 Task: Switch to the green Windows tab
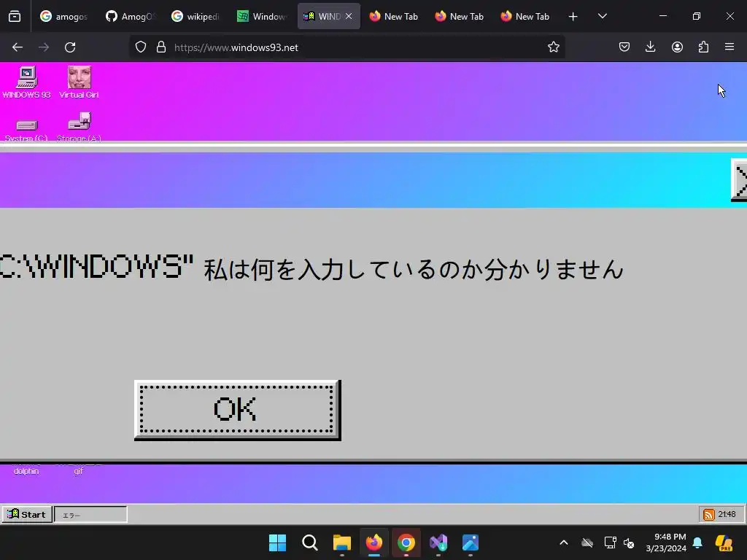click(x=262, y=16)
